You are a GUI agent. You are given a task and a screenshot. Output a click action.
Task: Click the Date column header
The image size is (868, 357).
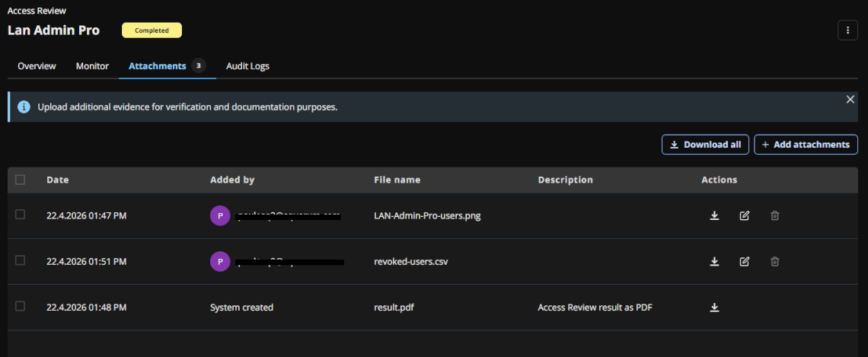coord(58,180)
